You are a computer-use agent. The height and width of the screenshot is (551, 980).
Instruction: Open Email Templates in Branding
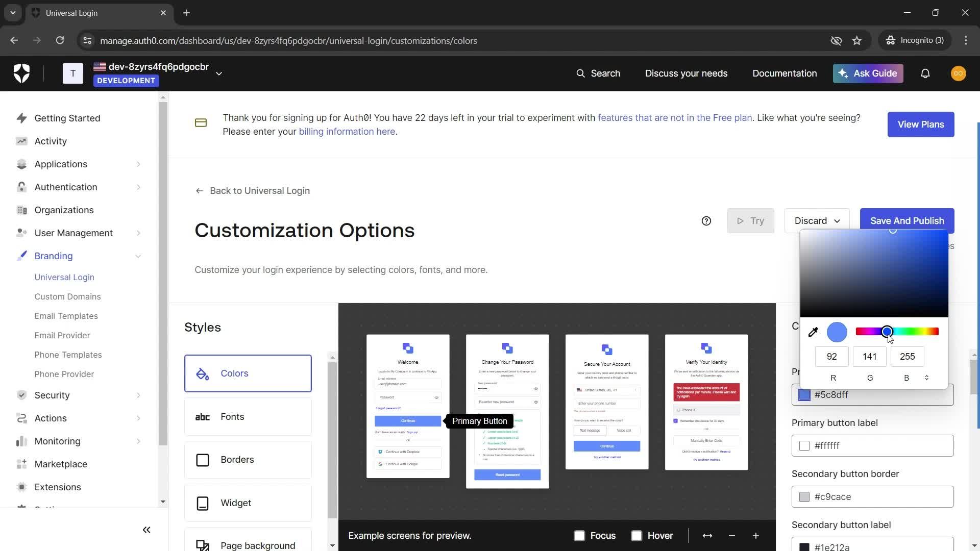[66, 316]
